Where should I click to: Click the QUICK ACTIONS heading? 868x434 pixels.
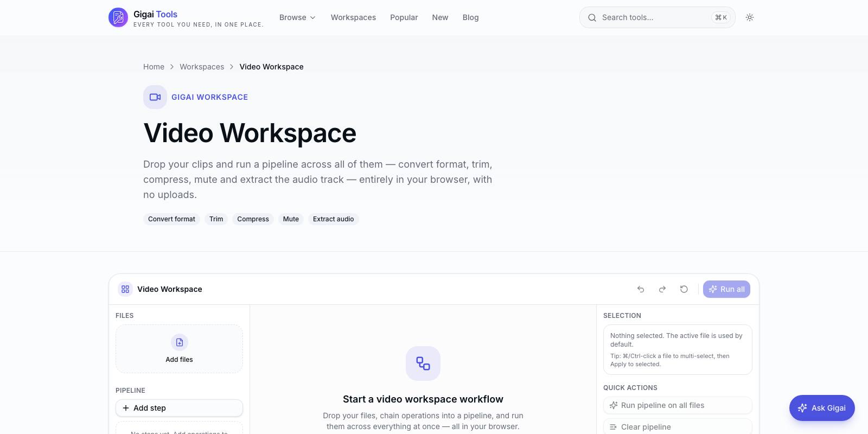(630, 388)
